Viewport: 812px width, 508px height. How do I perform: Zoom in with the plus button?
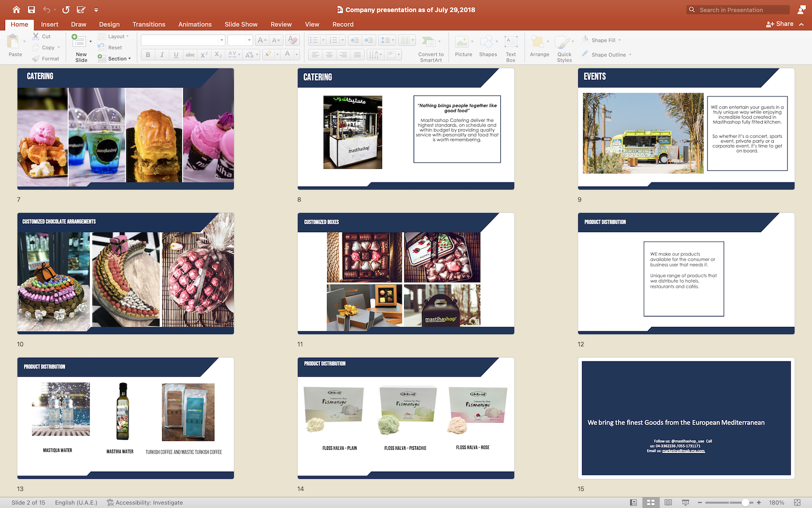point(759,503)
